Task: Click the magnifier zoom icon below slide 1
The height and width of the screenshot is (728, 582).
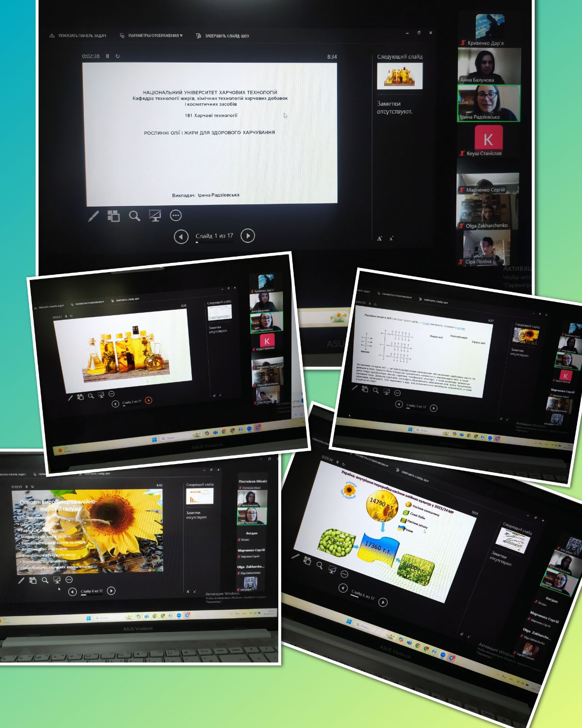Action: (135, 216)
